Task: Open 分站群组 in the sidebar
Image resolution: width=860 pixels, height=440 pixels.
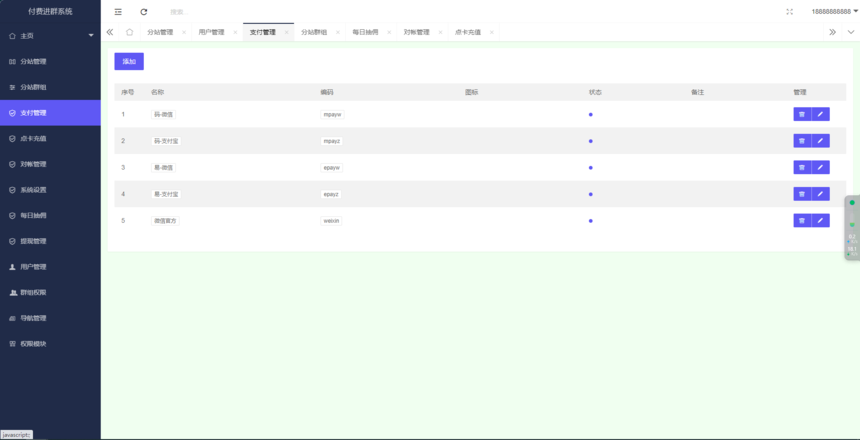Action: click(50, 87)
